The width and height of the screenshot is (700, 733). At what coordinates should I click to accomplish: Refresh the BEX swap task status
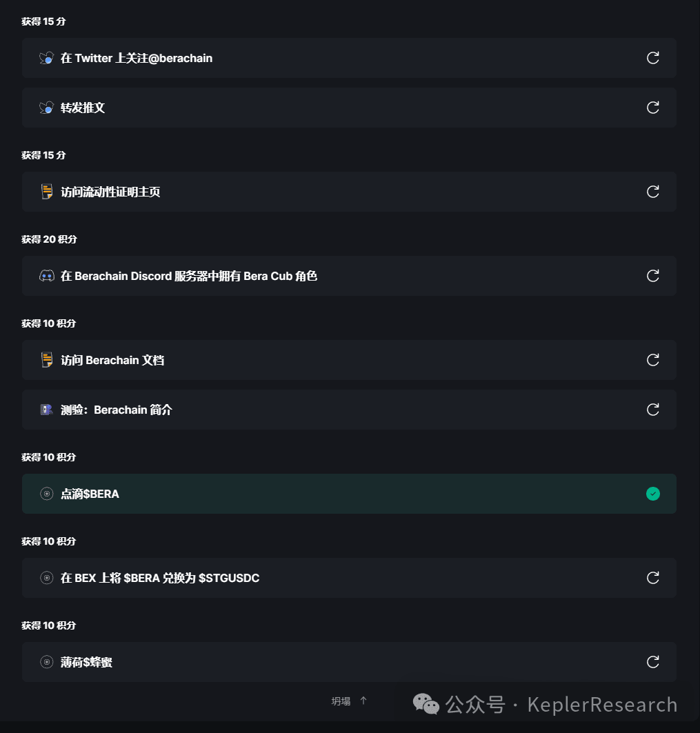pos(652,578)
